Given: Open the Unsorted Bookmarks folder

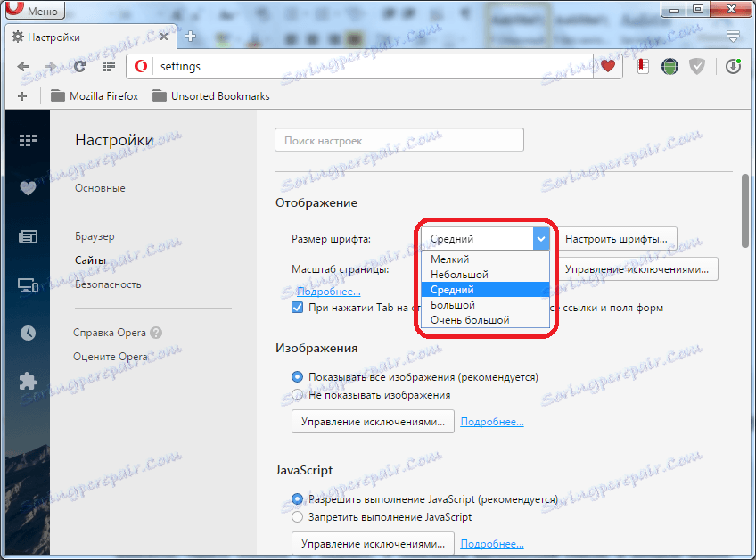Looking at the screenshot, I should tap(210, 96).
